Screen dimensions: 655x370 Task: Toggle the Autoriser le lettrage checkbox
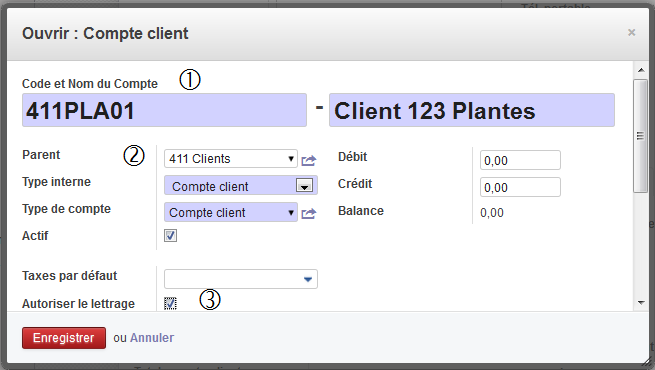point(170,303)
